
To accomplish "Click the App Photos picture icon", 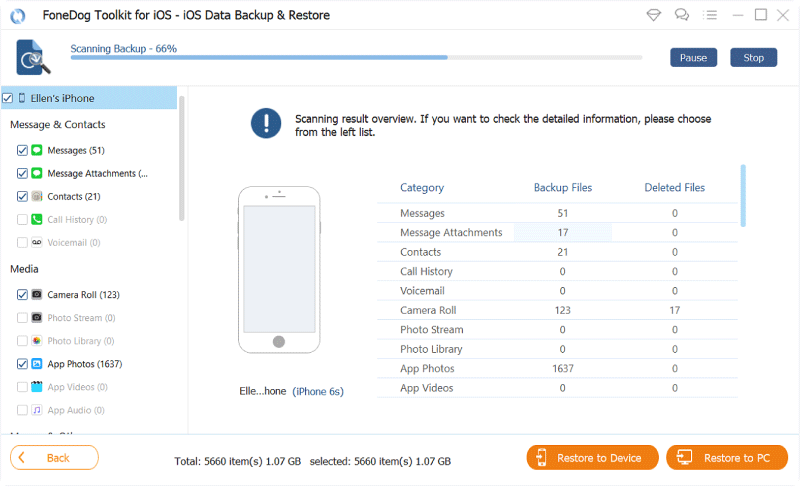I will [x=37, y=364].
